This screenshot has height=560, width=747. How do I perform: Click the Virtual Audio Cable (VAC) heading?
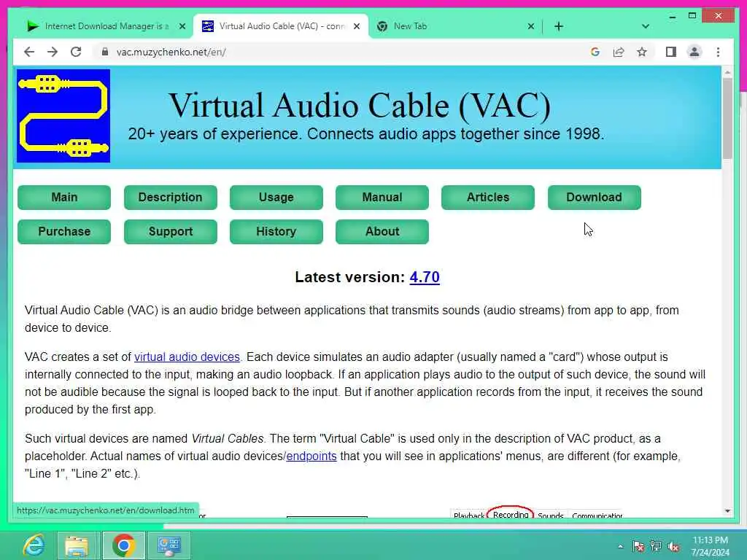360,105
